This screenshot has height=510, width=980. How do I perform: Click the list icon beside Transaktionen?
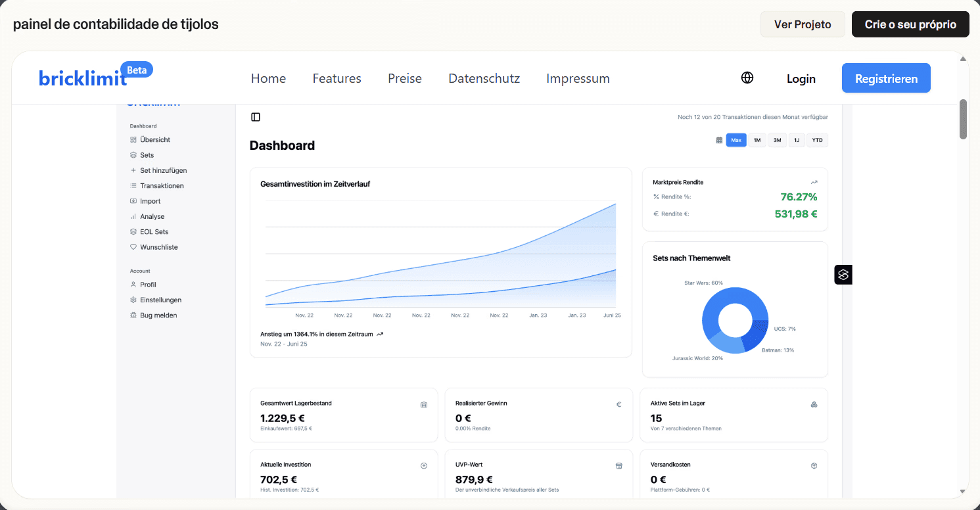click(x=133, y=186)
